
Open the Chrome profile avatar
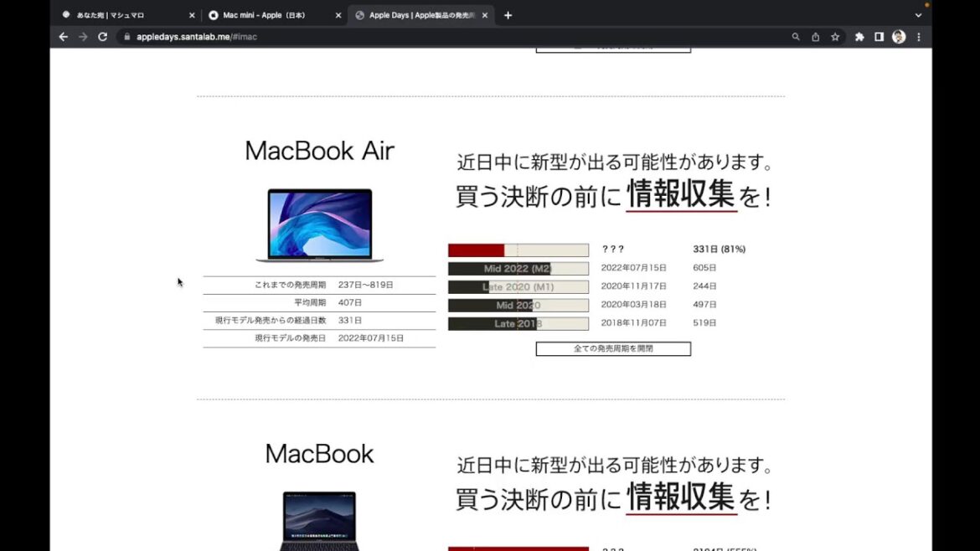[899, 37]
